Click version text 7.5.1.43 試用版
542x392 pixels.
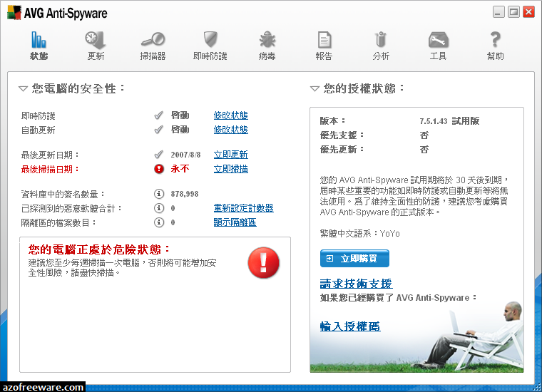tap(449, 121)
